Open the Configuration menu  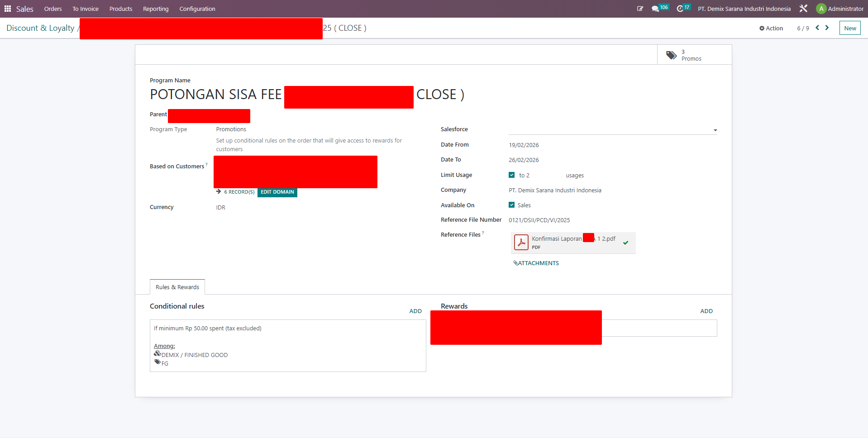pyautogui.click(x=197, y=9)
